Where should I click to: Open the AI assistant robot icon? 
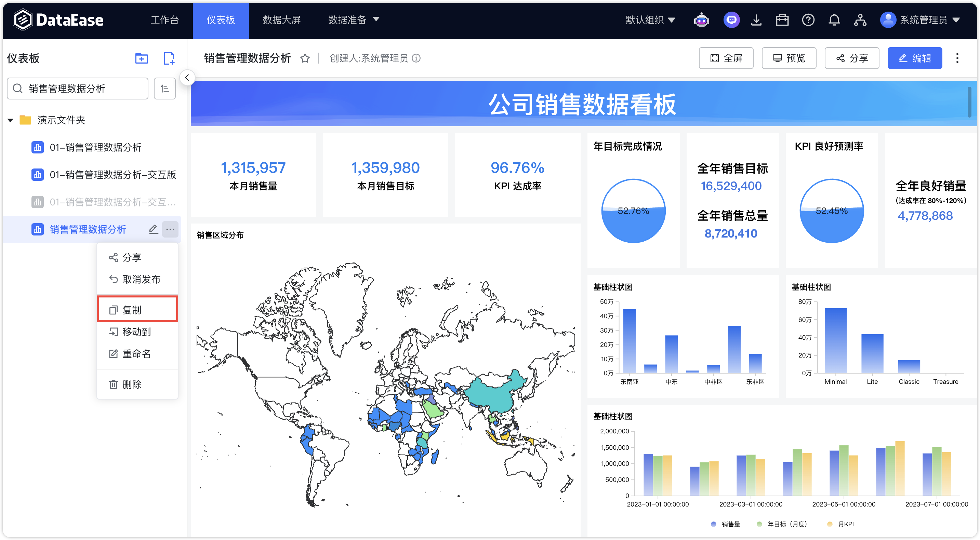pos(701,20)
